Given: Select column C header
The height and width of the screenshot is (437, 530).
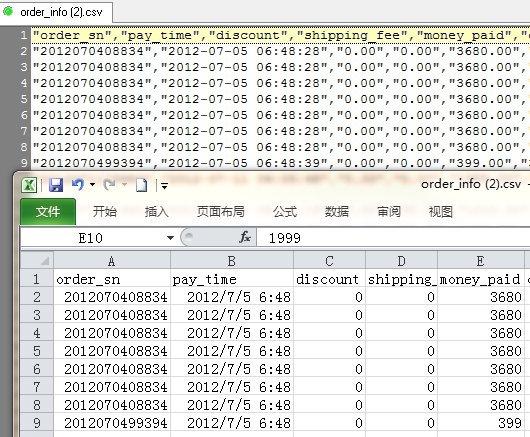Looking at the screenshot, I should pos(330,261).
